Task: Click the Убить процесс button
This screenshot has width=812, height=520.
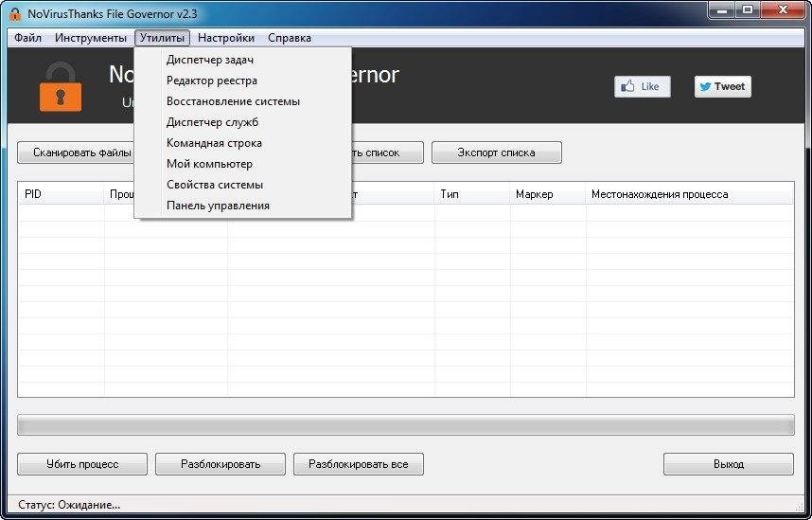Action: (x=82, y=464)
